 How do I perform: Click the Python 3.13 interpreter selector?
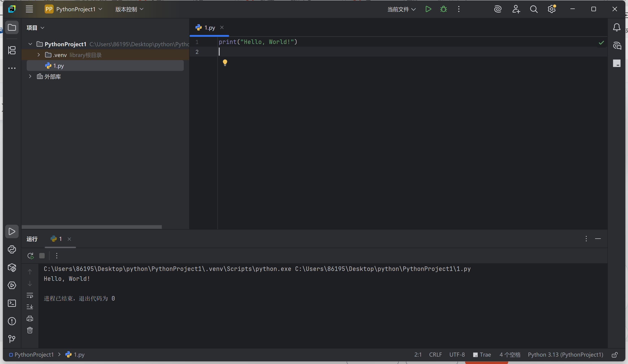coord(565,355)
